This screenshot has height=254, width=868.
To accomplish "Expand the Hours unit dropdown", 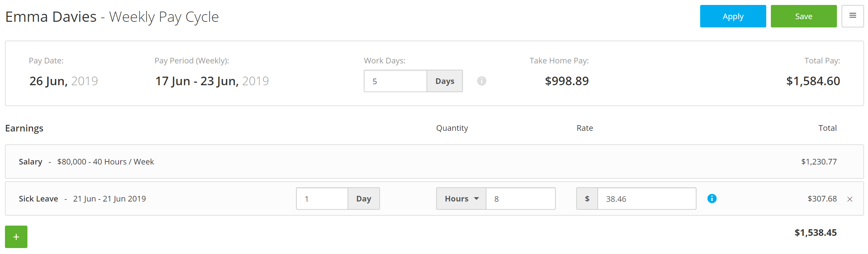I will tap(461, 199).
